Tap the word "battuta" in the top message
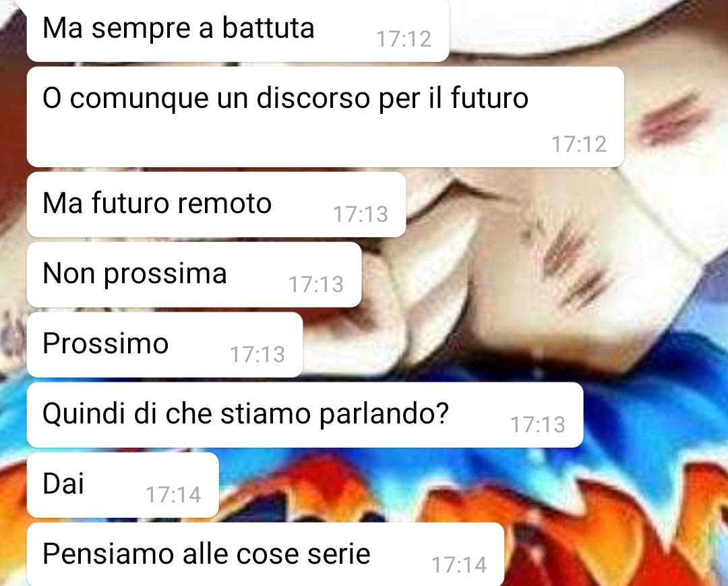 (x=268, y=28)
